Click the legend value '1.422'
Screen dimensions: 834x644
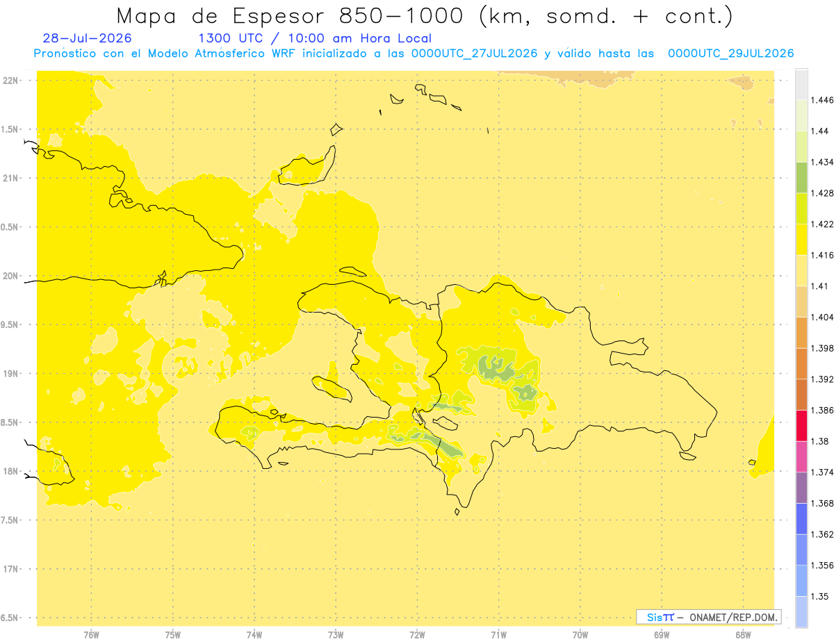[822, 224]
